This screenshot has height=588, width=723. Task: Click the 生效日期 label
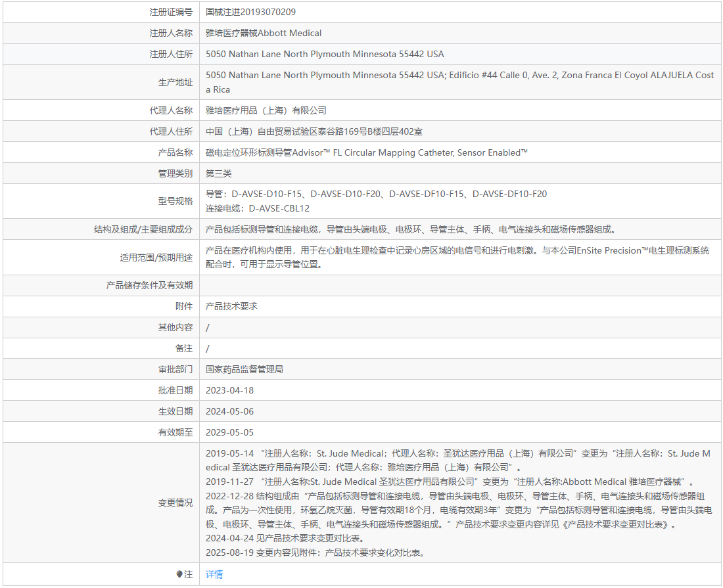coord(175,411)
